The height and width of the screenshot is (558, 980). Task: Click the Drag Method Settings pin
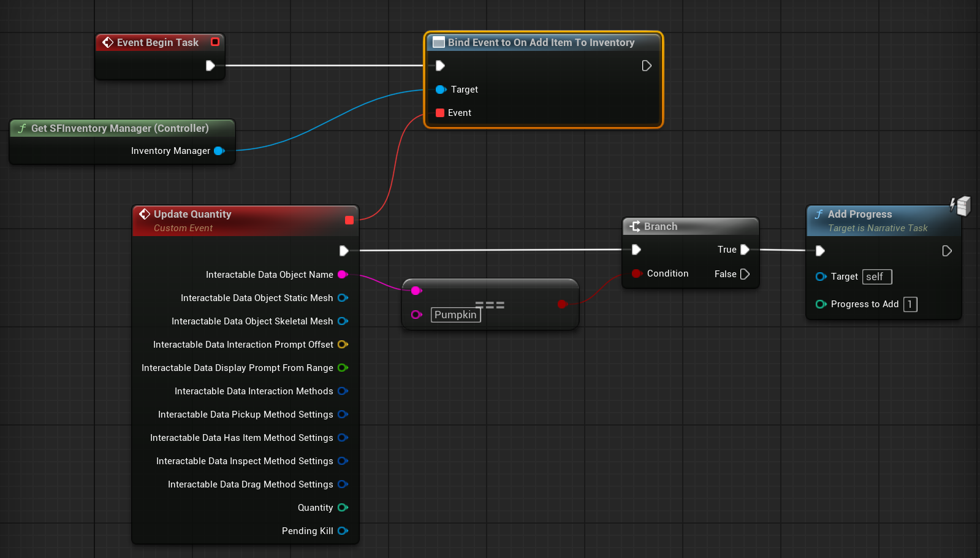pos(343,484)
